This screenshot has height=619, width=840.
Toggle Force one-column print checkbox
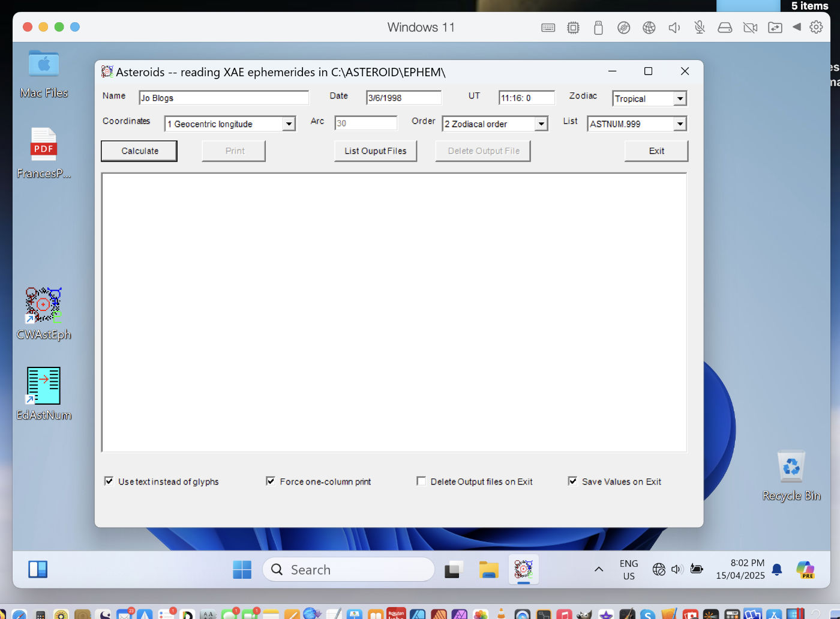[x=271, y=481]
